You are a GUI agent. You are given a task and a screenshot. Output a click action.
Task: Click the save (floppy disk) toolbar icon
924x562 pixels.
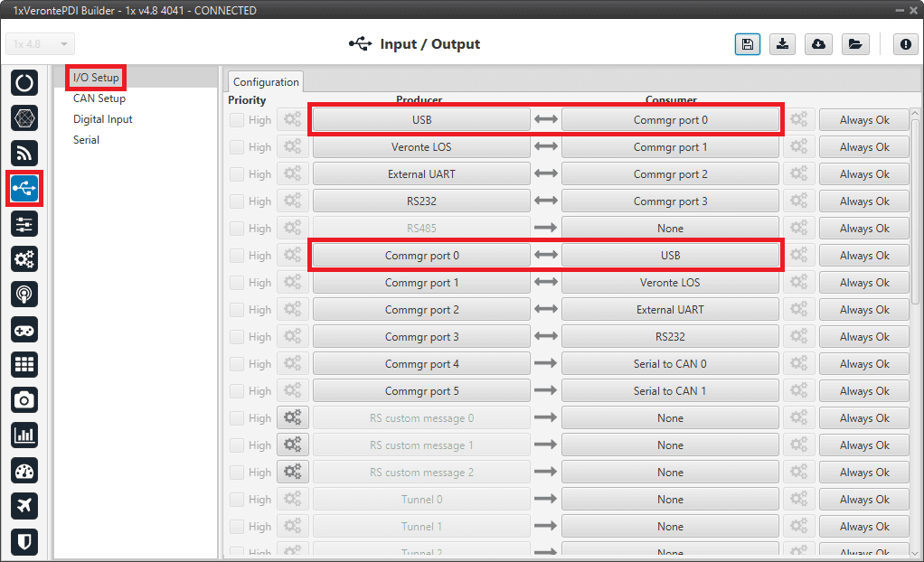[748, 44]
